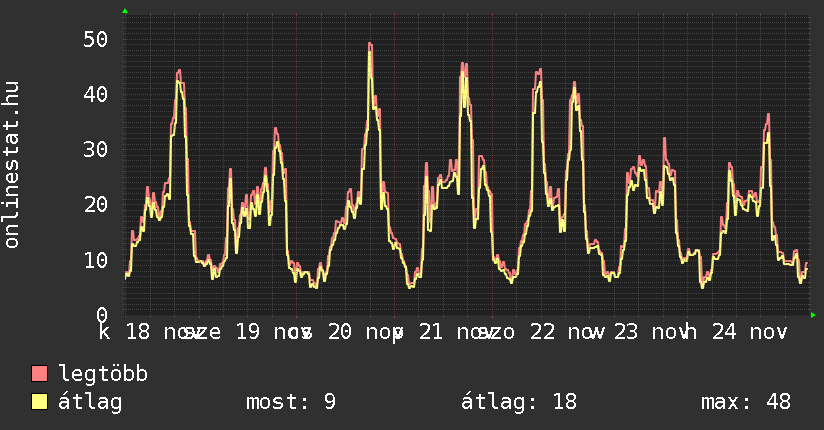Click the 'átlag: 18' average statistic
Image resolution: width=824 pixels, height=430 pixels.
pyautogui.click(x=518, y=402)
